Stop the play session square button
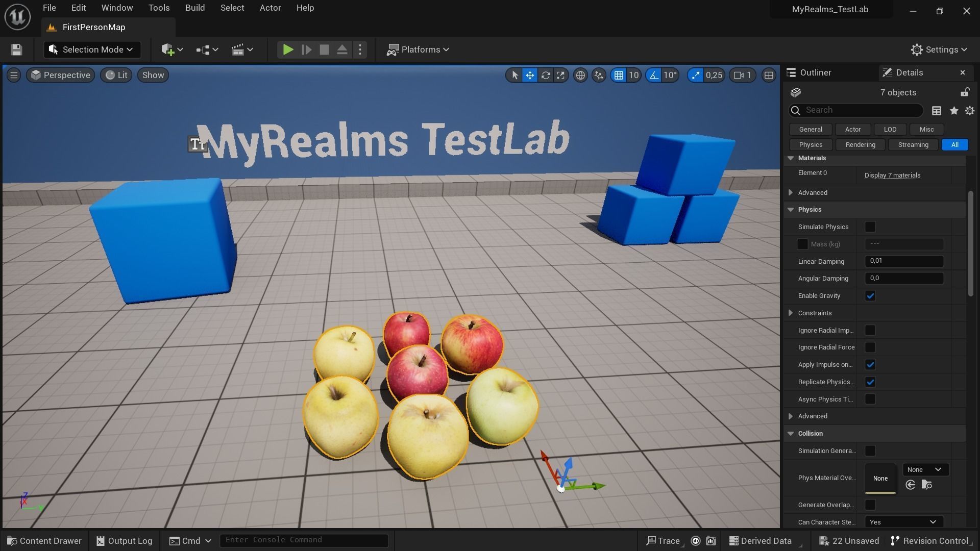Viewport: 980px width, 551px height. pyautogui.click(x=324, y=49)
